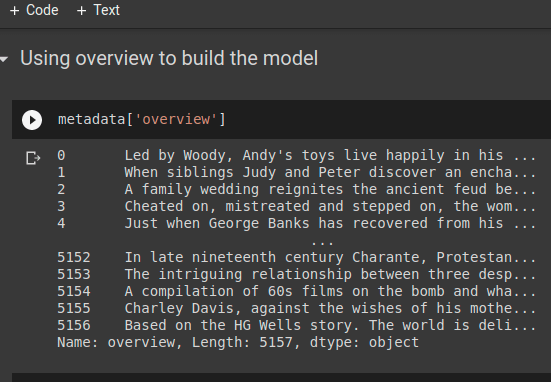Screen dimensions: 551x382
Task: Collapse the 'Using overview to build the model' section
Action: 4,59
